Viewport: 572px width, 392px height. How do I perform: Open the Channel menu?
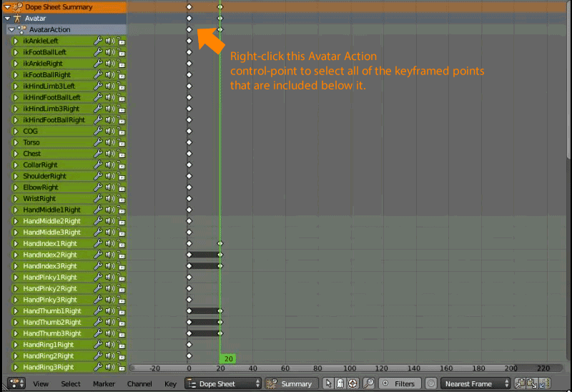tap(139, 383)
